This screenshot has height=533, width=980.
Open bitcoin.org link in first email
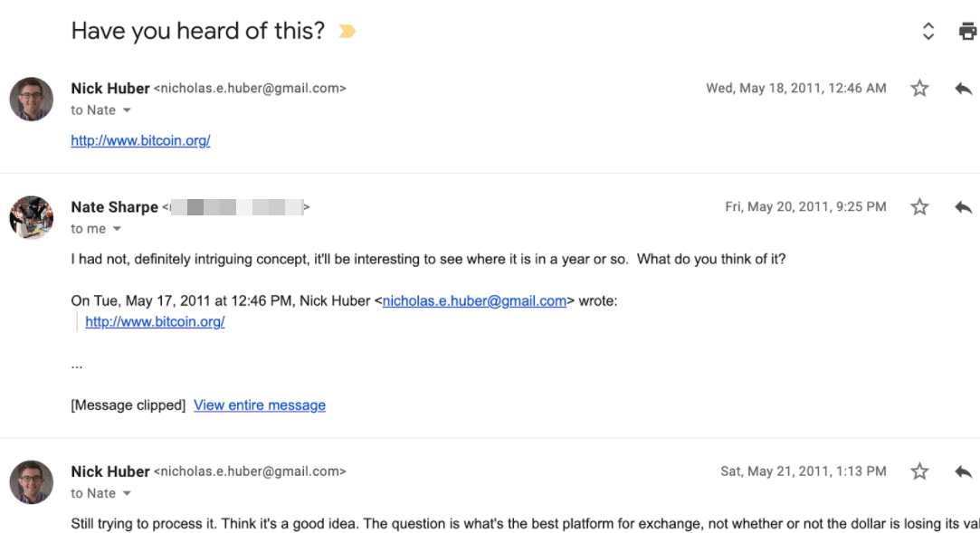coord(140,141)
